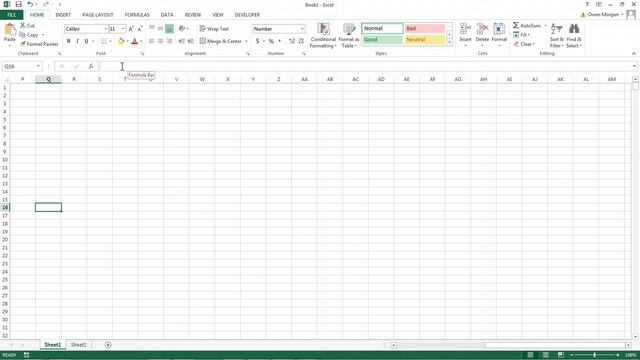Screen dimensions: 640x360
Task: Toggle underline formatting
Action: [86, 41]
